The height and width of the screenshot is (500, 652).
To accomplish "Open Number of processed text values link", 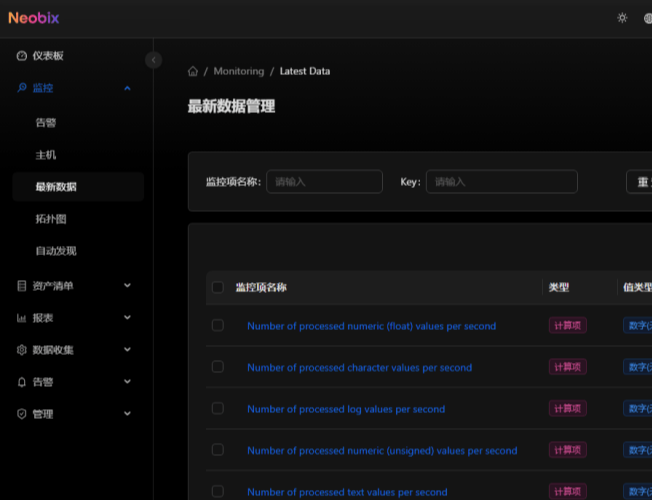I will point(347,492).
